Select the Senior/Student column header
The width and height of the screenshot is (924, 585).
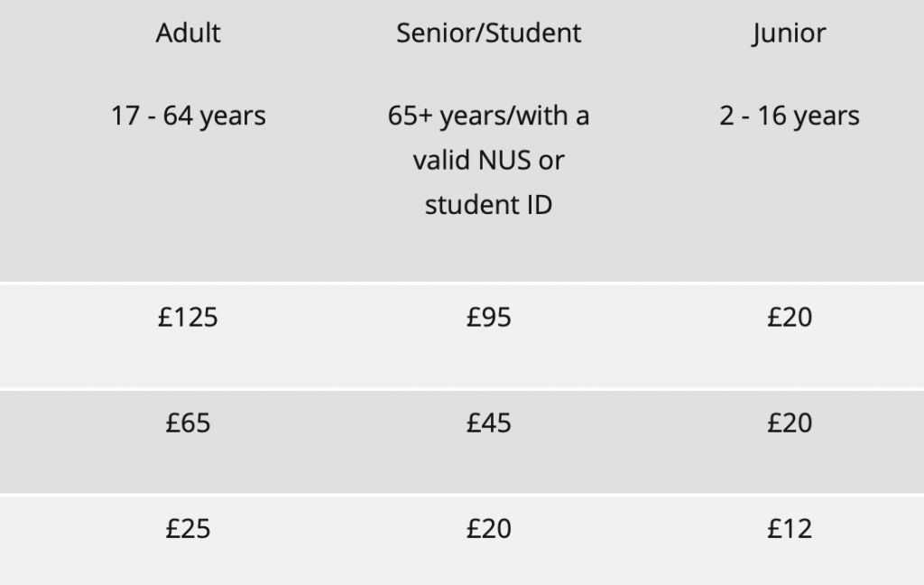(x=489, y=33)
